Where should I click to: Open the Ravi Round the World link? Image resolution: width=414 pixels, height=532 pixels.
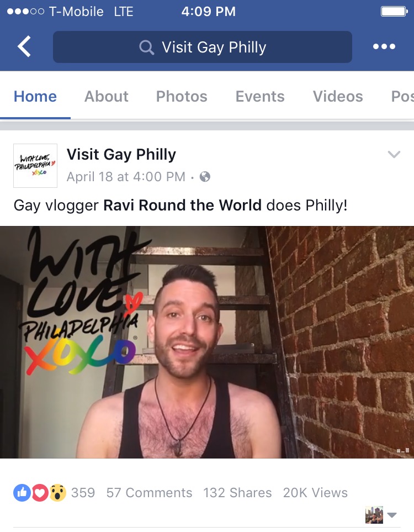pos(182,205)
